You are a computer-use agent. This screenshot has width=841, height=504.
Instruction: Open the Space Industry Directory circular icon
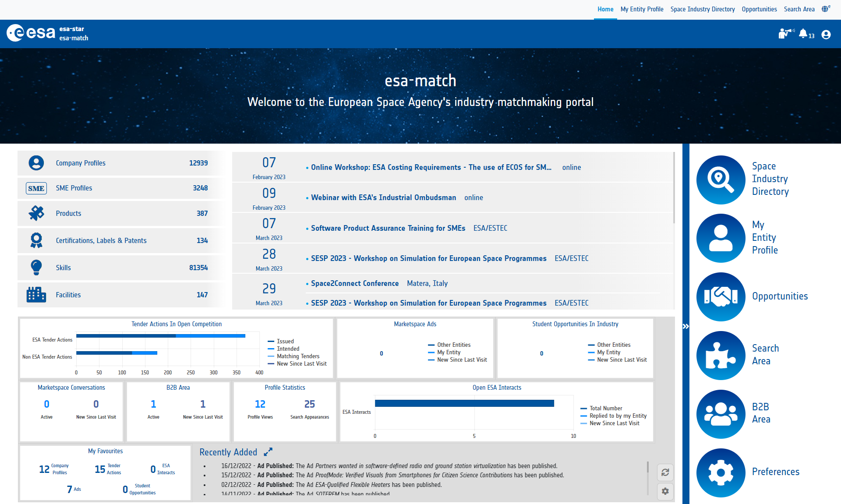tap(721, 180)
